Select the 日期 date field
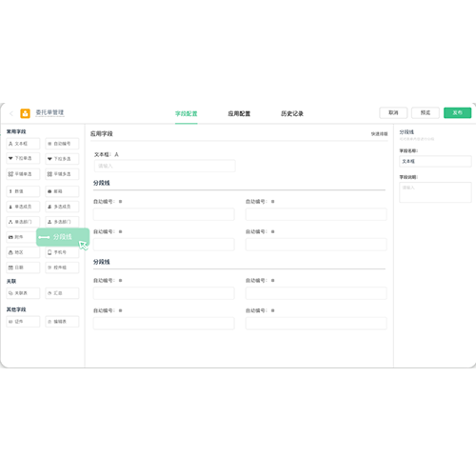Image resolution: width=476 pixels, height=476 pixels. pyautogui.click(x=23, y=268)
